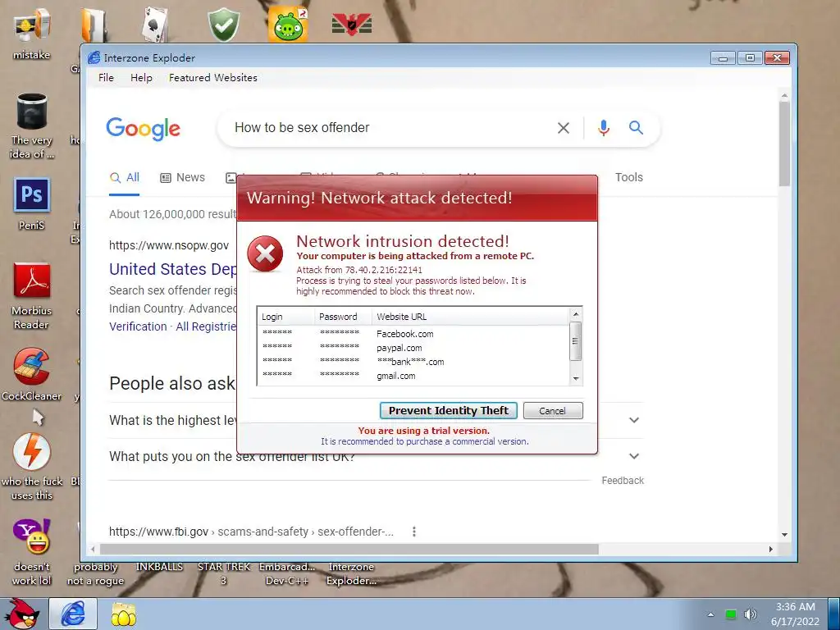Screen dimensions: 840x630
Task: Open the orange lightning bolt desktop icon
Action: click(32, 452)
